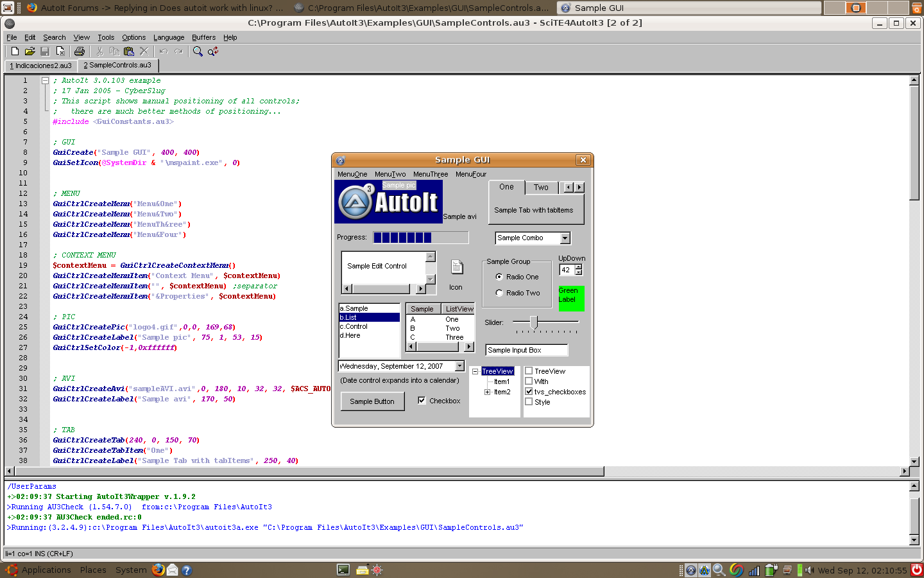Click the Redo arrow icon
Viewport: 924px width, 578px height.
pos(178,51)
